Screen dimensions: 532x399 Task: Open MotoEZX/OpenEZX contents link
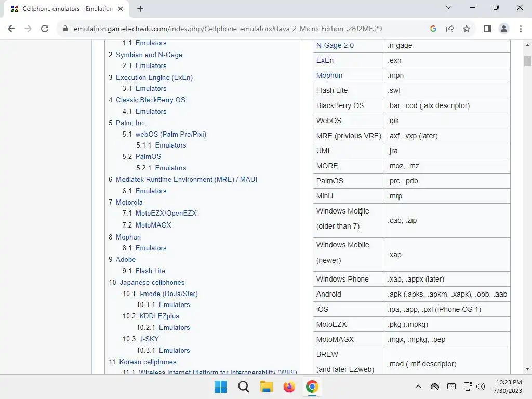click(x=166, y=213)
